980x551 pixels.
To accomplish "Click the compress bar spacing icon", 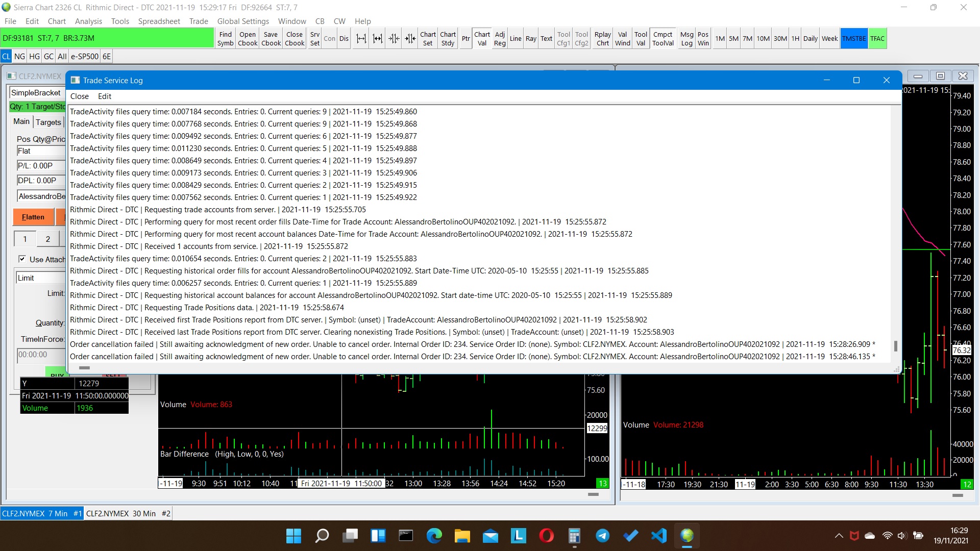I will pyautogui.click(x=394, y=38).
